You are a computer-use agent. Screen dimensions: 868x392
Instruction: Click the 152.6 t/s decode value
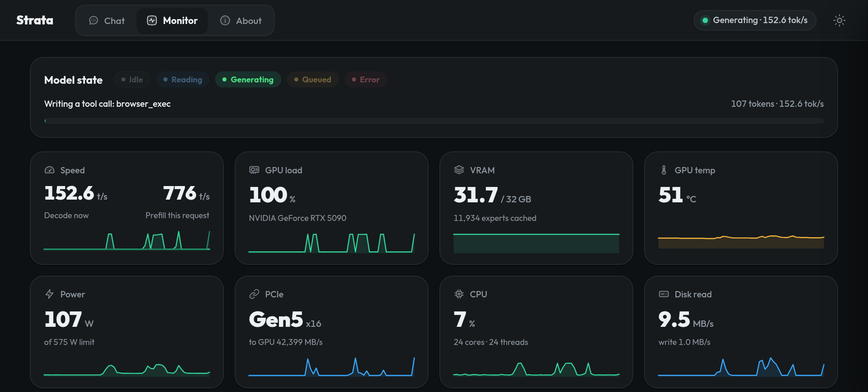[x=76, y=193]
